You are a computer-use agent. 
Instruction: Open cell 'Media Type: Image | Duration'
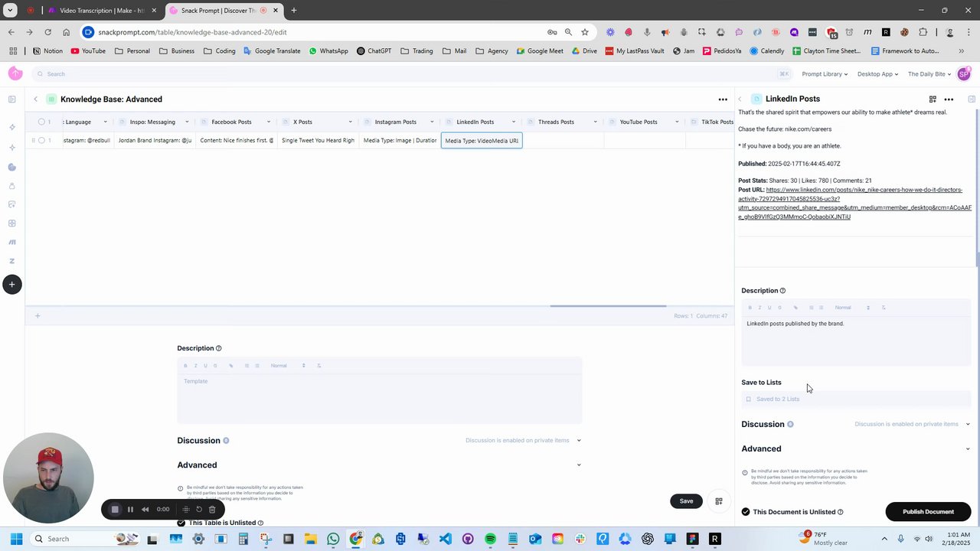400,141
